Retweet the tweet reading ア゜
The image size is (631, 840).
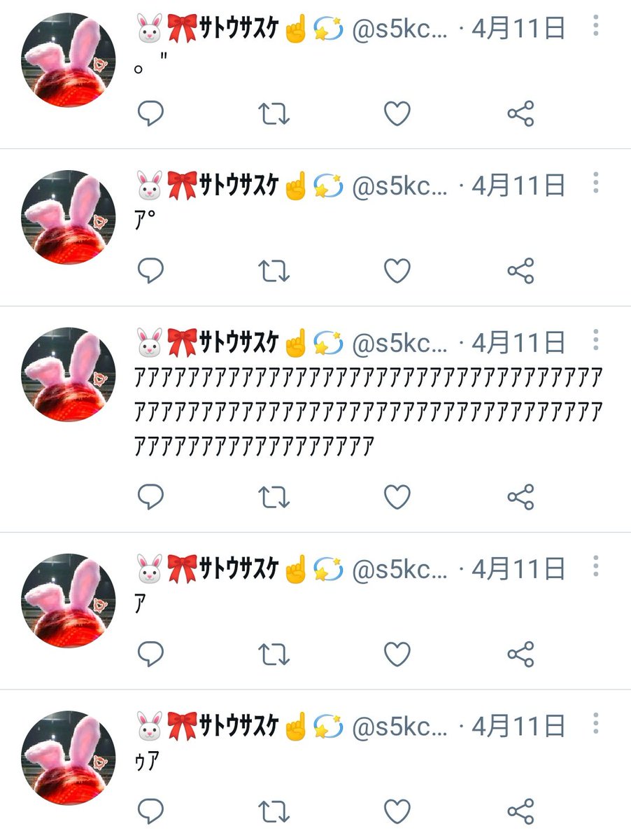pyautogui.click(x=274, y=270)
